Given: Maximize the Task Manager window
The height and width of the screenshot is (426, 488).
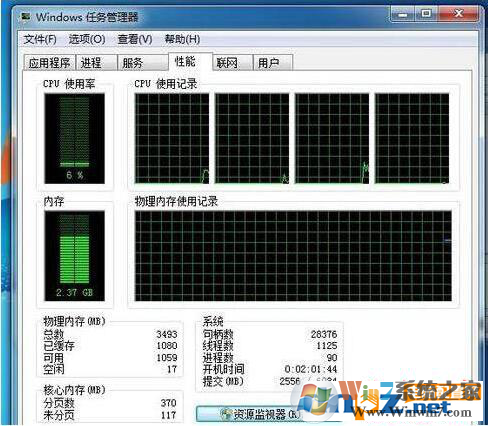Looking at the screenshot, I should [426, 14].
